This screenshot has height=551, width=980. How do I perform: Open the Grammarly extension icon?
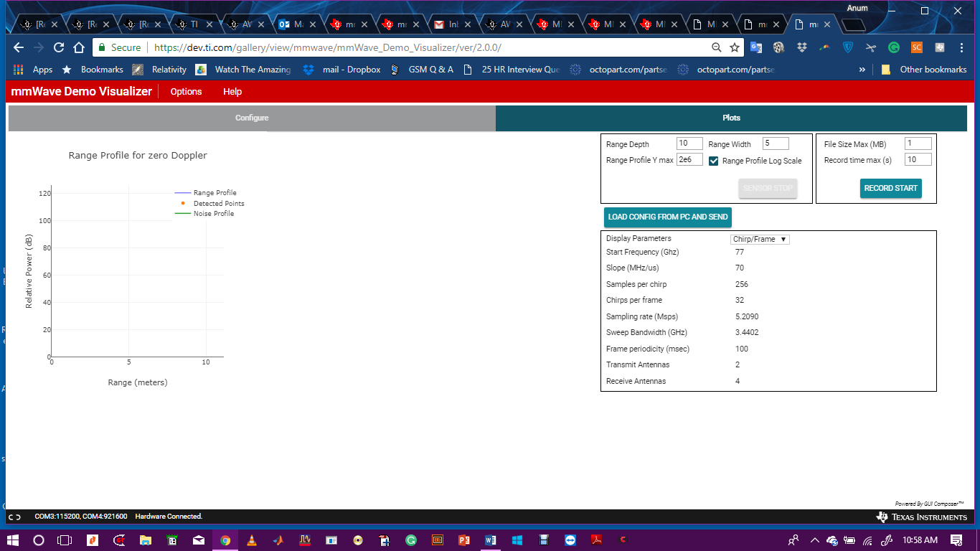(x=894, y=47)
